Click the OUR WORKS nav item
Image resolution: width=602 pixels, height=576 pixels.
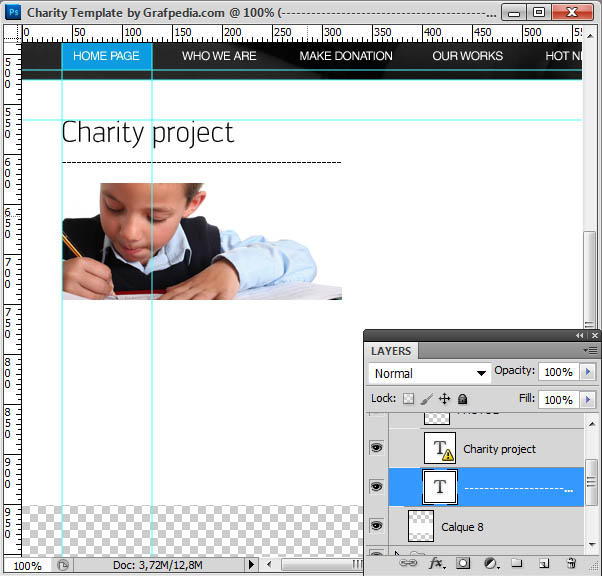coord(468,56)
